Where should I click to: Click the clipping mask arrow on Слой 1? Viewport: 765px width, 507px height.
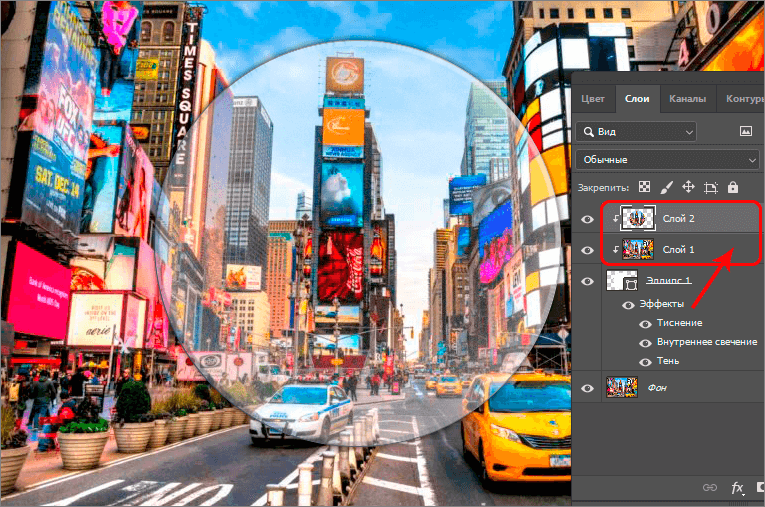(x=616, y=249)
